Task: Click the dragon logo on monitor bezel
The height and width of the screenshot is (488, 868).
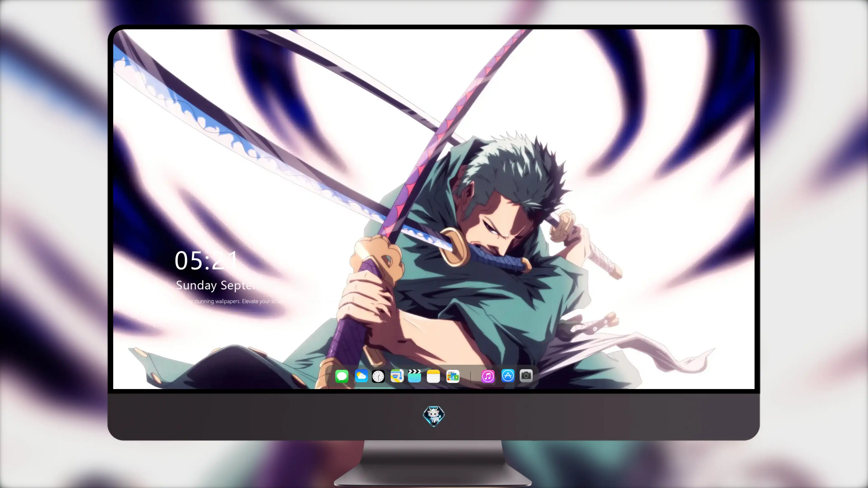Action: point(434,416)
